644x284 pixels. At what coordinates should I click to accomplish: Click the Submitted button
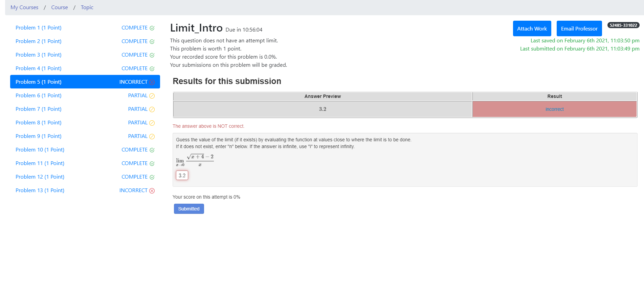pyautogui.click(x=189, y=209)
